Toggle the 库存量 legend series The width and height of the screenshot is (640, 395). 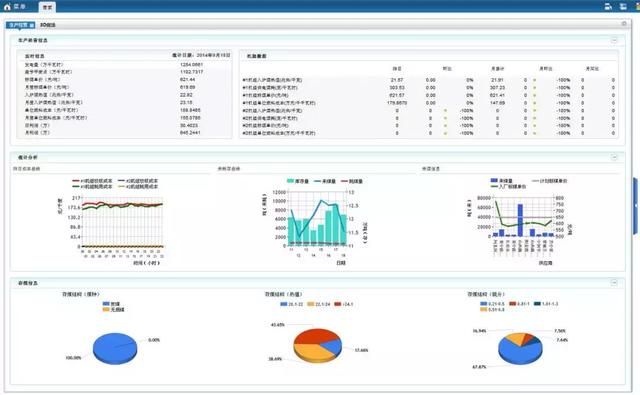(298, 181)
